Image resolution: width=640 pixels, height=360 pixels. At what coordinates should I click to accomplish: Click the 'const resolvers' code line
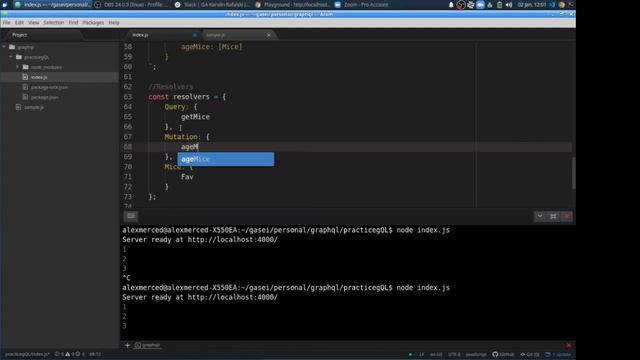(x=187, y=97)
